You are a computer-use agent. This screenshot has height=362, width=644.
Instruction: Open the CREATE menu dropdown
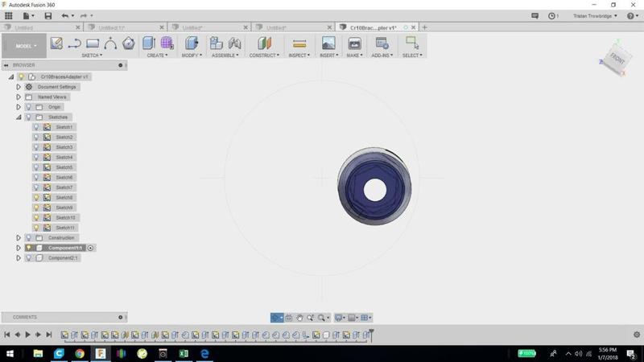coord(157,56)
